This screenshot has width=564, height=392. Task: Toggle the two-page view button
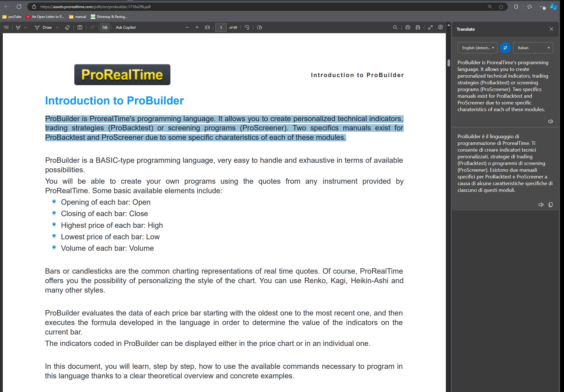260,27
